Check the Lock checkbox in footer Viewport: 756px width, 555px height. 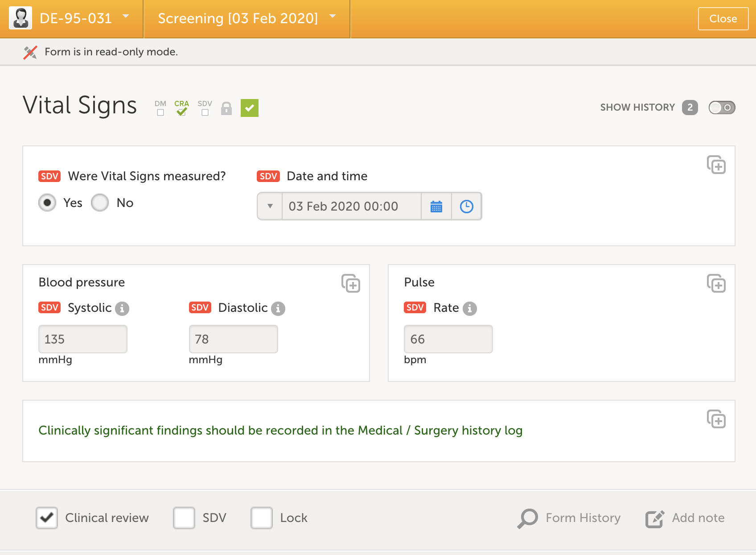[262, 518]
